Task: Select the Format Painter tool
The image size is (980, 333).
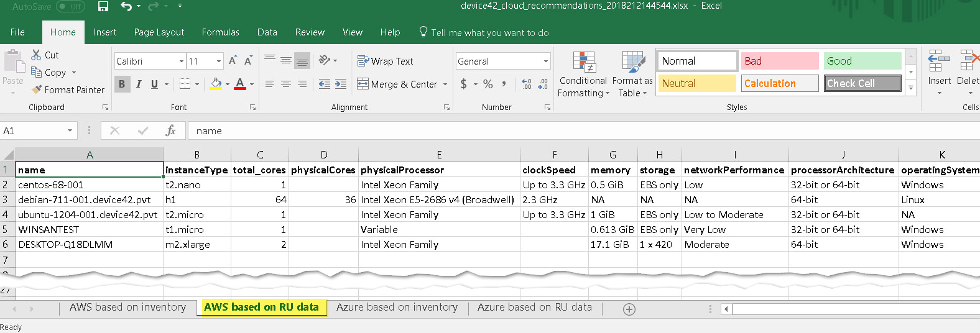Action: [x=68, y=89]
